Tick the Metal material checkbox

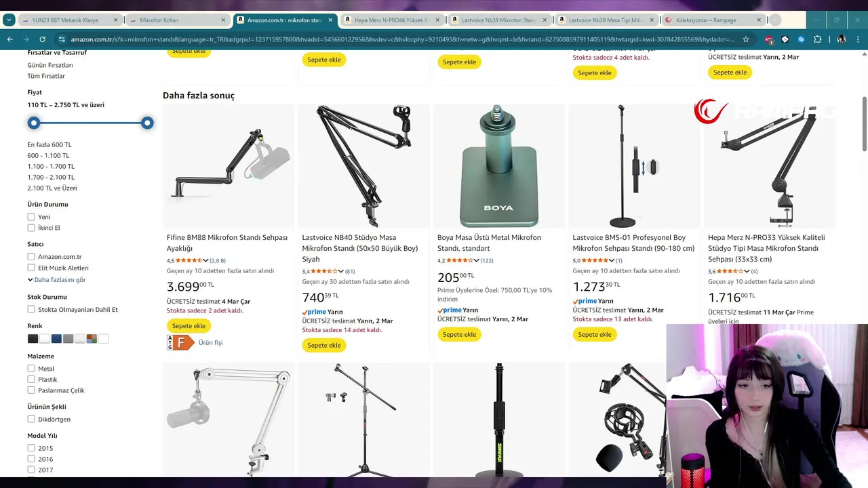[x=31, y=369]
